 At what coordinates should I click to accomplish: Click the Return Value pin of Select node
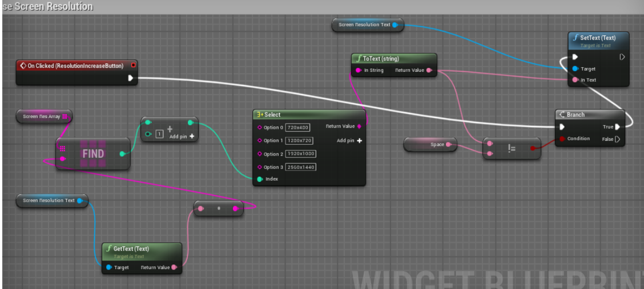pos(359,126)
